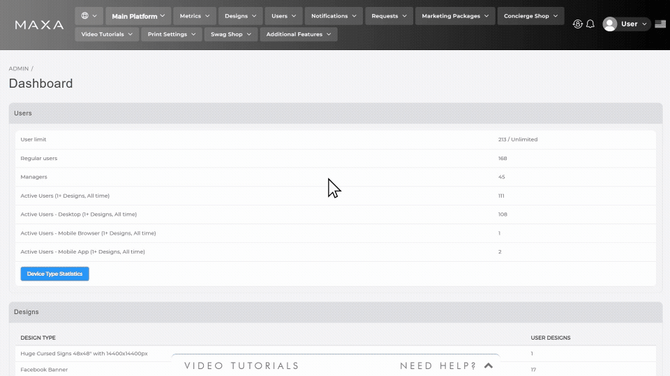The height and width of the screenshot is (376, 670).
Task: Click the USER DESIGNS column header
Action: [550, 338]
